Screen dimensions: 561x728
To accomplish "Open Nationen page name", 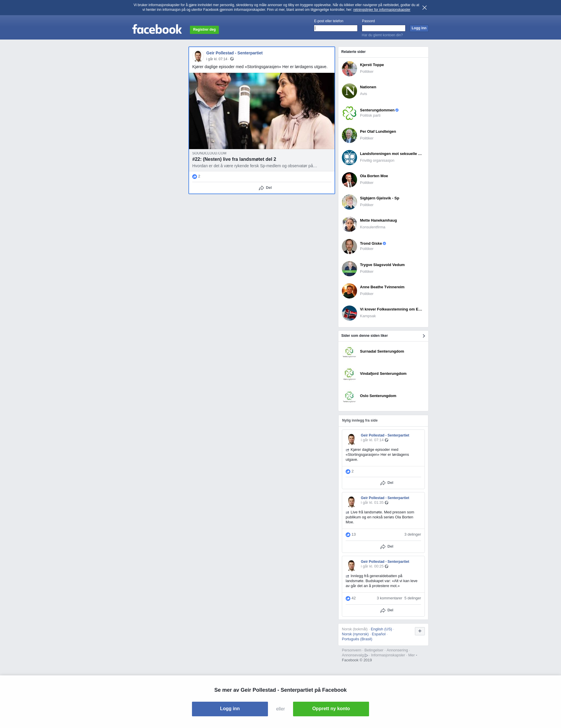I will (368, 87).
